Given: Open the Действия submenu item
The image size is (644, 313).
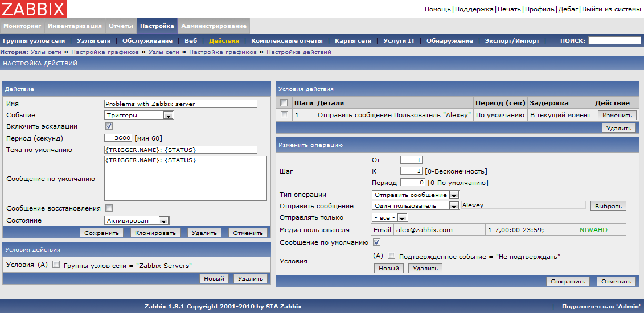Looking at the screenshot, I should click(224, 41).
